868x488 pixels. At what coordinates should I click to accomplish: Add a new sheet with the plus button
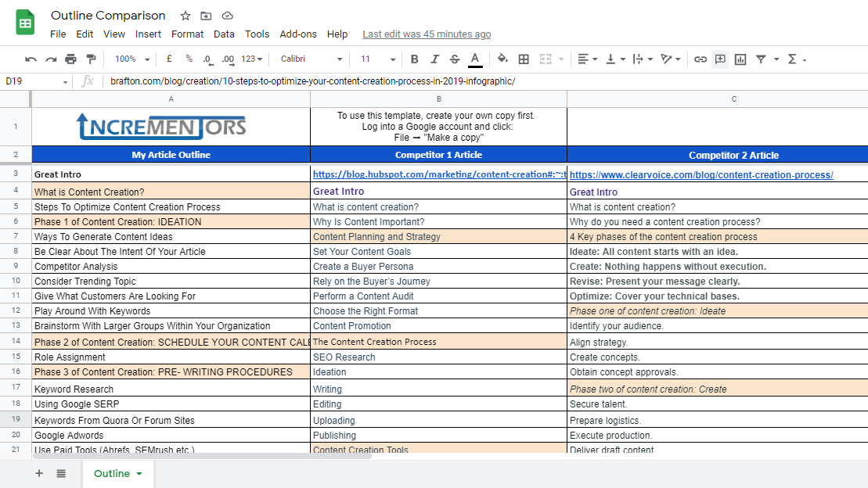[x=38, y=473]
